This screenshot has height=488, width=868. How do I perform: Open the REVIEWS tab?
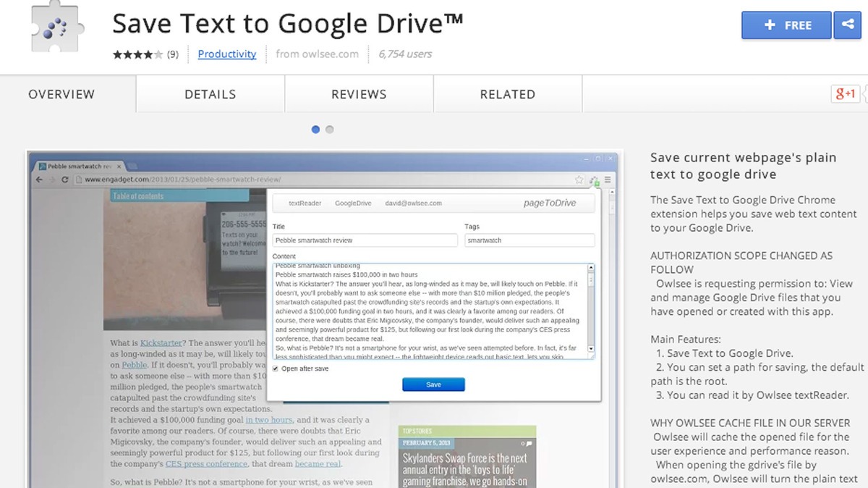pos(359,94)
